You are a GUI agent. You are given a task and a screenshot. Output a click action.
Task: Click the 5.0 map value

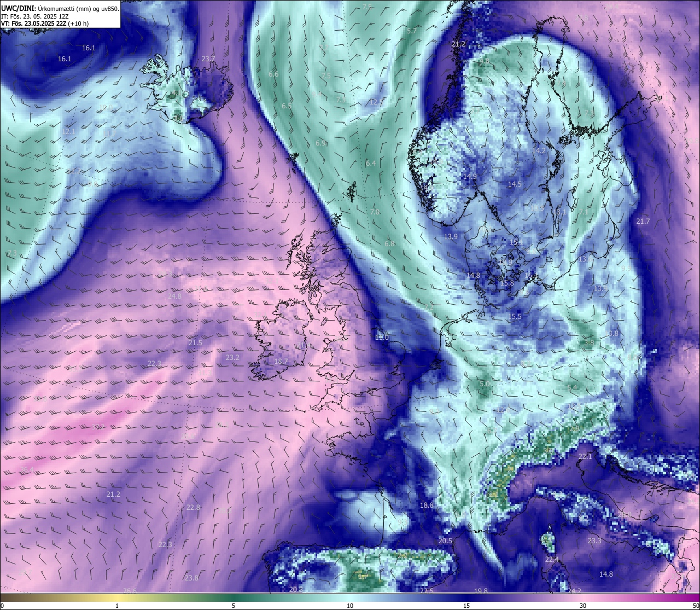pos(485,384)
